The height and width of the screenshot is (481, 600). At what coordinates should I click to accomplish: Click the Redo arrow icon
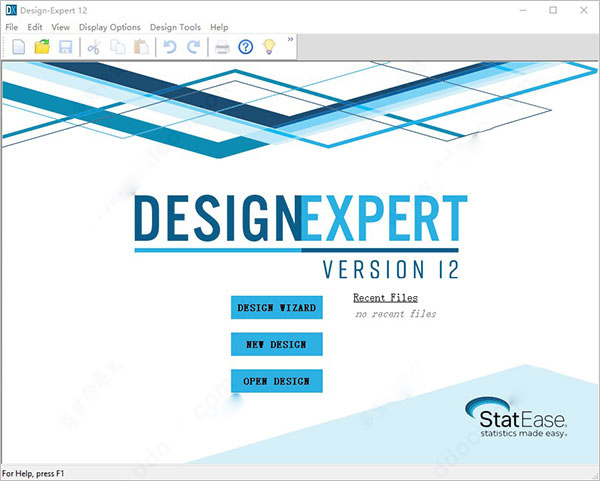(193, 47)
